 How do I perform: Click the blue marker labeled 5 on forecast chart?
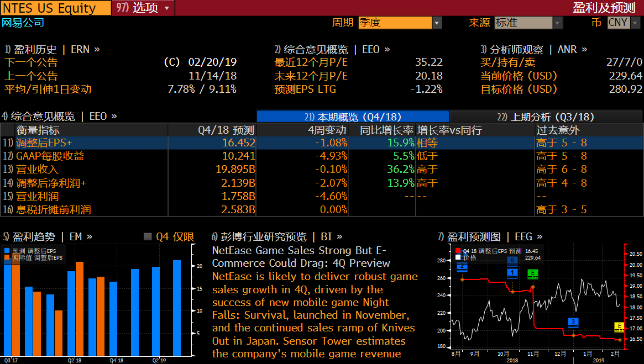click(x=512, y=261)
